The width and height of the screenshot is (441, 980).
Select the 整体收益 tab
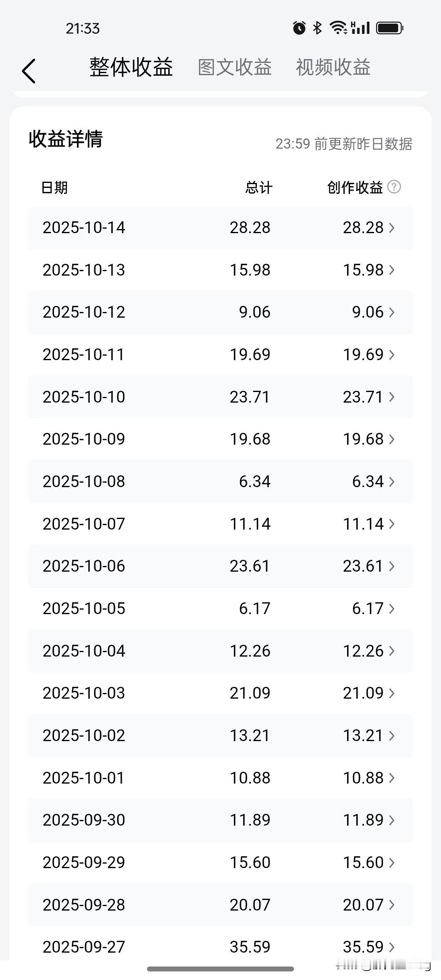click(131, 67)
